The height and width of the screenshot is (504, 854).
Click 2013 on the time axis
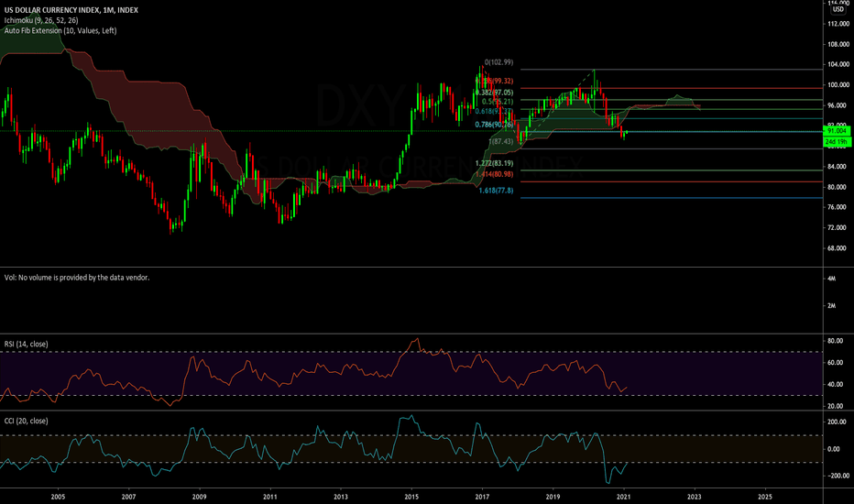(x=340, y=497)
